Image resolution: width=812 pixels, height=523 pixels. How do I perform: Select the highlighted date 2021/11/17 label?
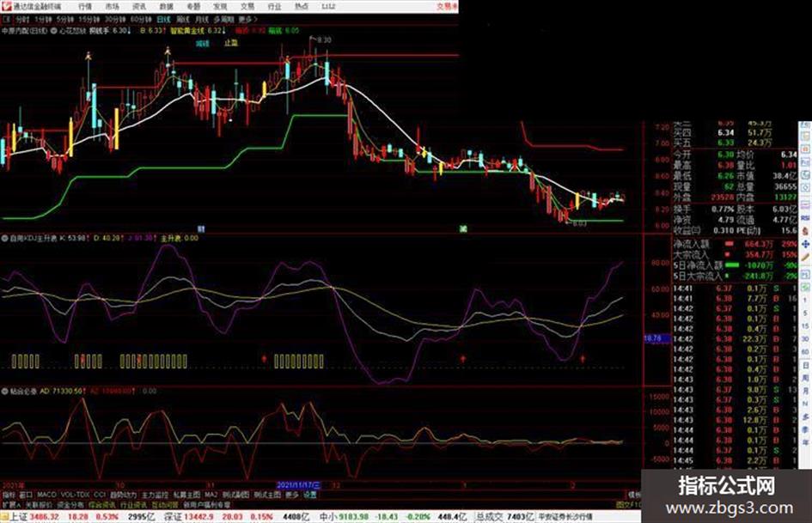[298, 485]
